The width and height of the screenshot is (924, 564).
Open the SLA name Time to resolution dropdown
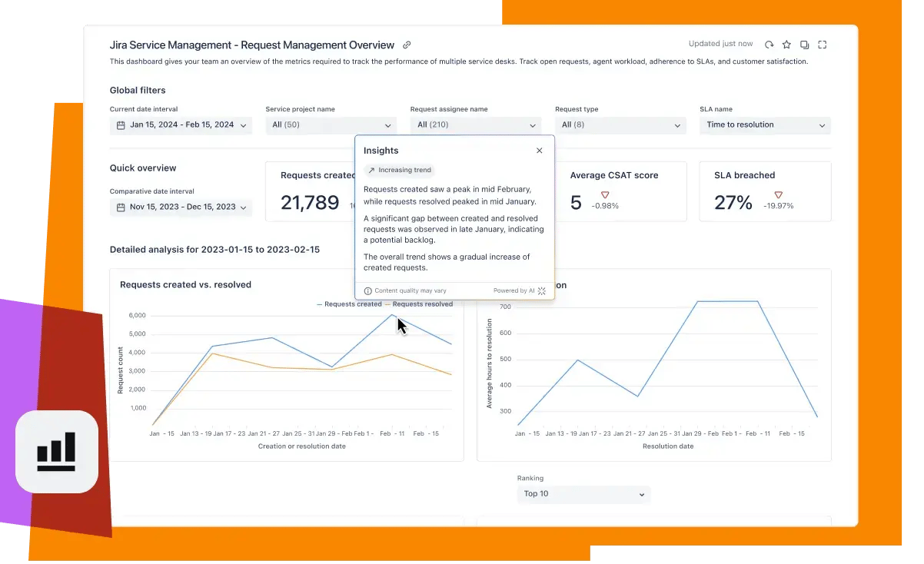pyautogui.click(x=765, y=125)
